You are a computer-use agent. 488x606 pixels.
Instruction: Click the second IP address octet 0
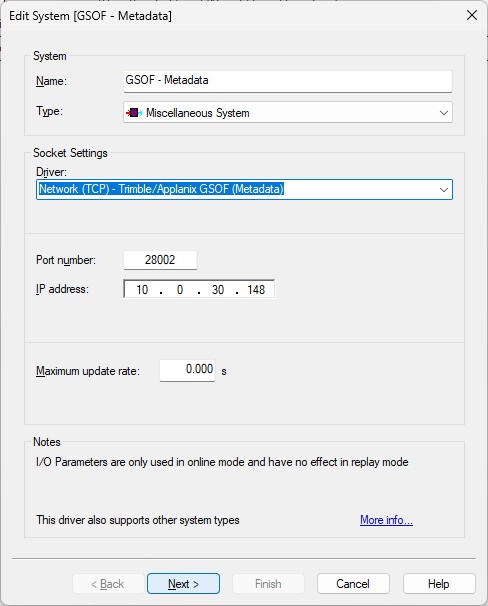tap(180, 289)
